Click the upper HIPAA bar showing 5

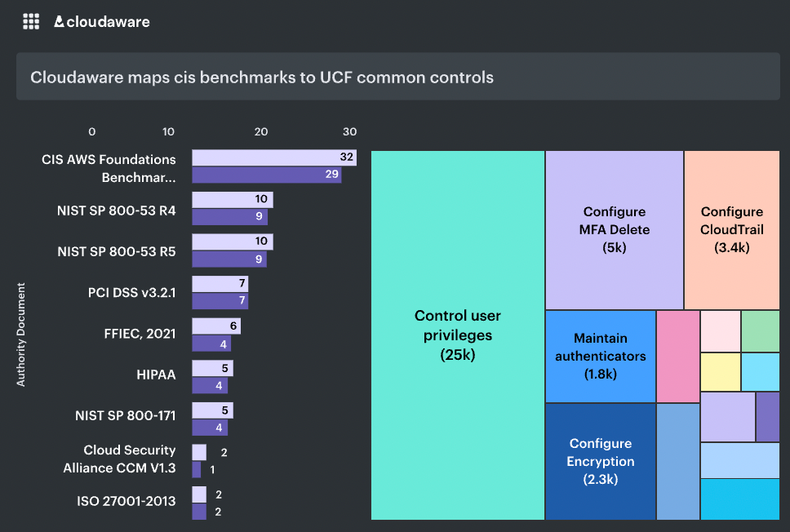pyautogui.click(x=213, y=368)
